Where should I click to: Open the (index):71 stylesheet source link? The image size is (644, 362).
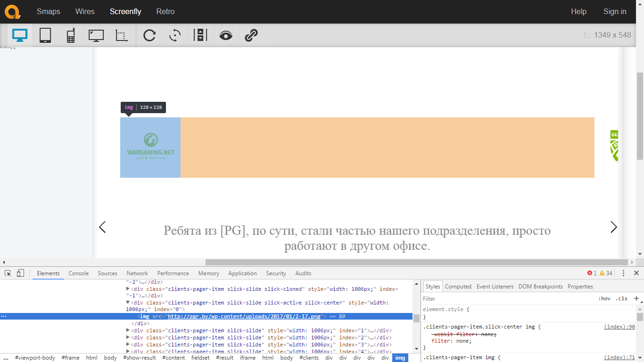619,358
